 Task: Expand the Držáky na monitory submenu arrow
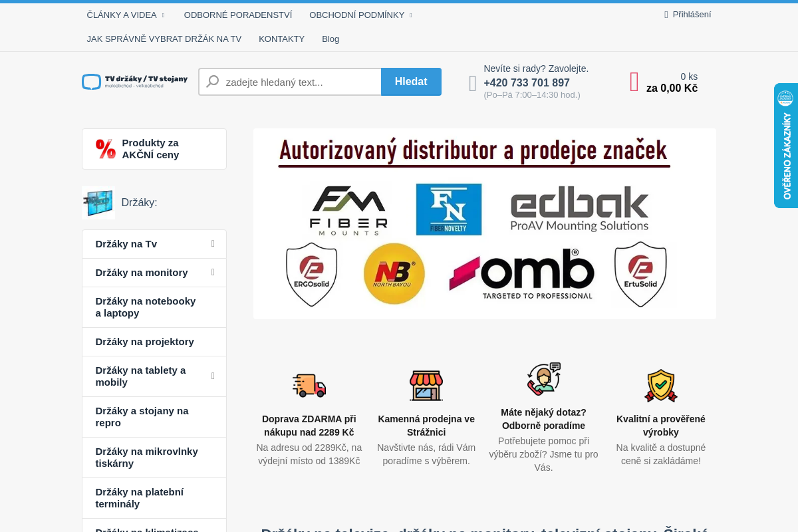(x=213, y=273)
